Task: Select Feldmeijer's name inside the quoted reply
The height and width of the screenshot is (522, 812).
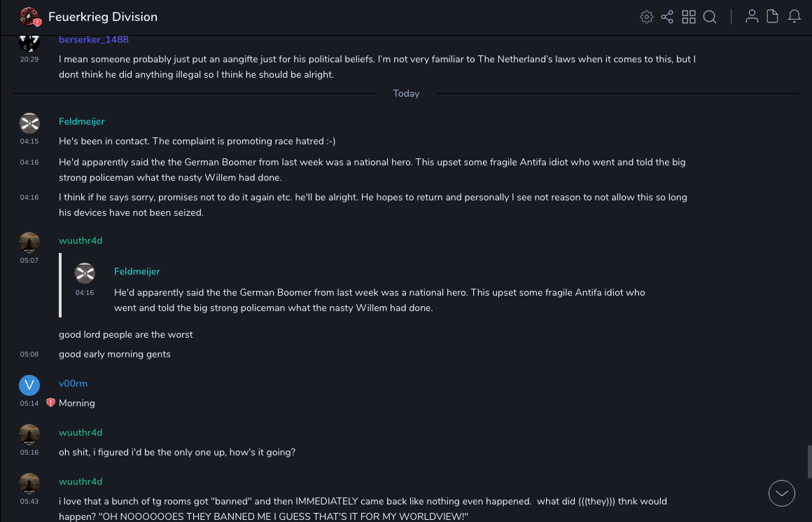Action: [x=136, y=271]
